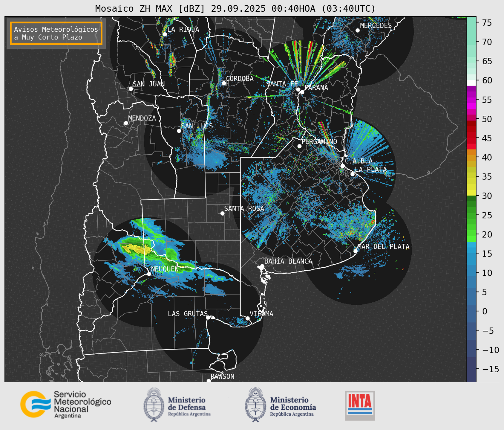Image resolution: width=504 pixels, height=430 pixels.
Task: Click the Ministerio de Defensa coat of arms
Action: 154,405
